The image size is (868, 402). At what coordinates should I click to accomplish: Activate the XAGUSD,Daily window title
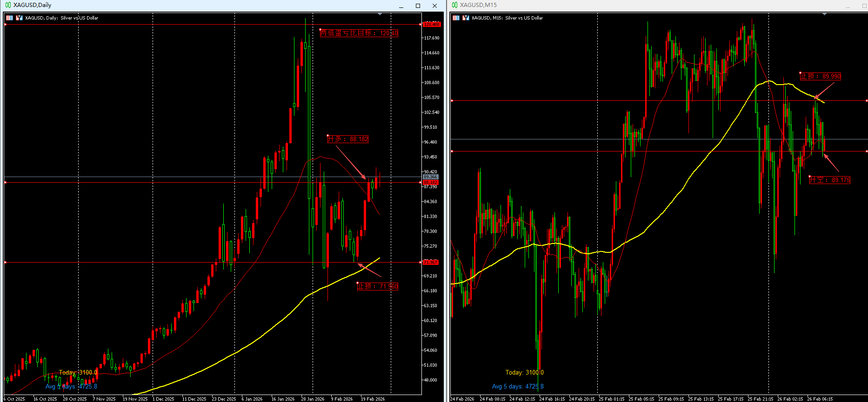pyautogui.click(x=32, y=5)
